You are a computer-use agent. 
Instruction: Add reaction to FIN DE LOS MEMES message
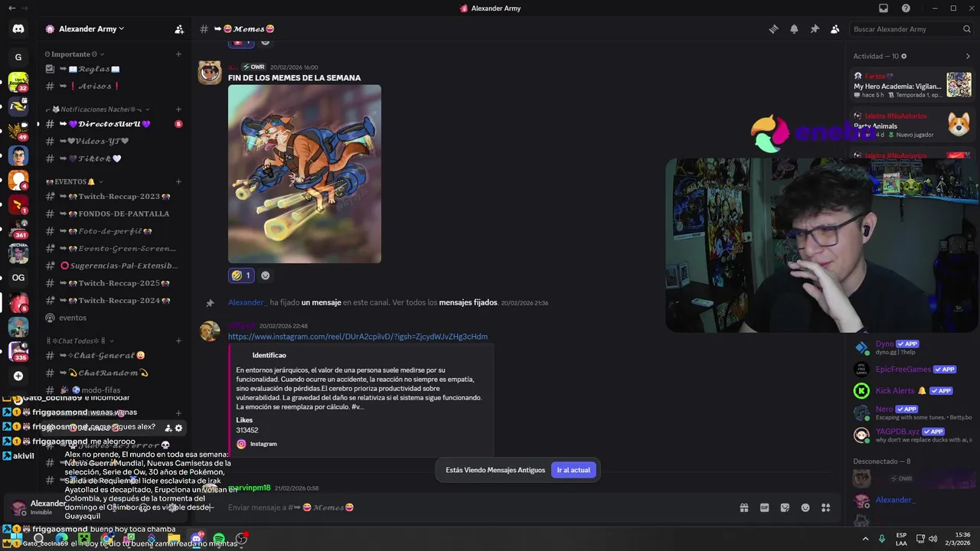(266, 275)
